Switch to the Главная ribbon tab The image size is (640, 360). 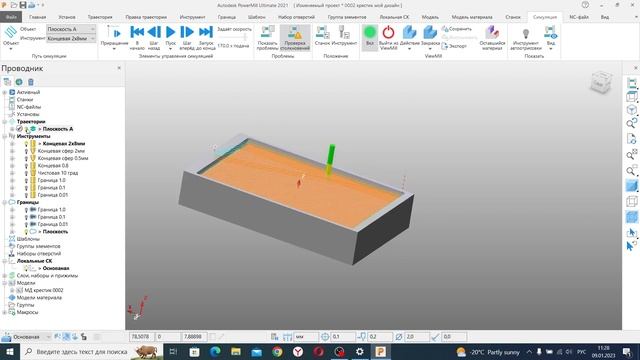[38, 17]
